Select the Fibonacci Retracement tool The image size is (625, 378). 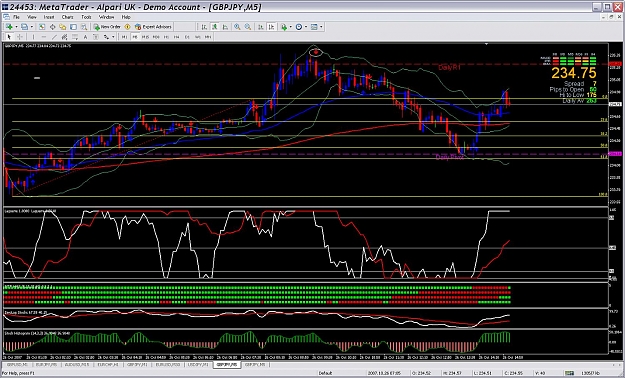coord(75,37)
